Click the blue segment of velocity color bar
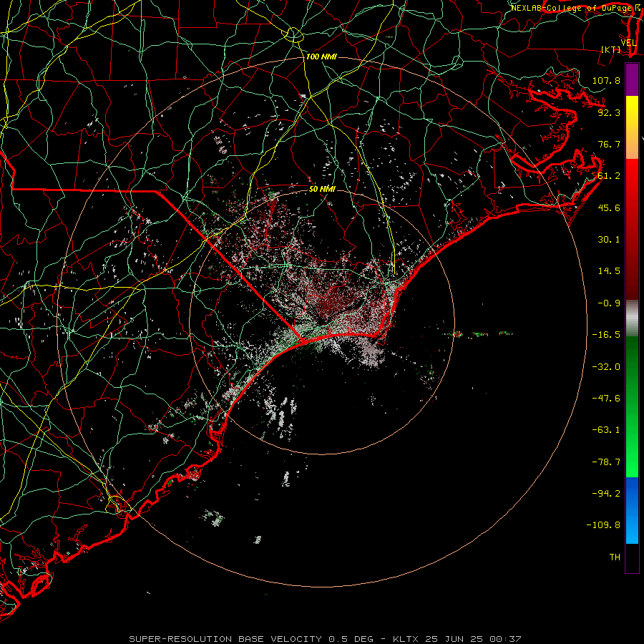Viewport: 644px width, 644px height. point(632,510)
